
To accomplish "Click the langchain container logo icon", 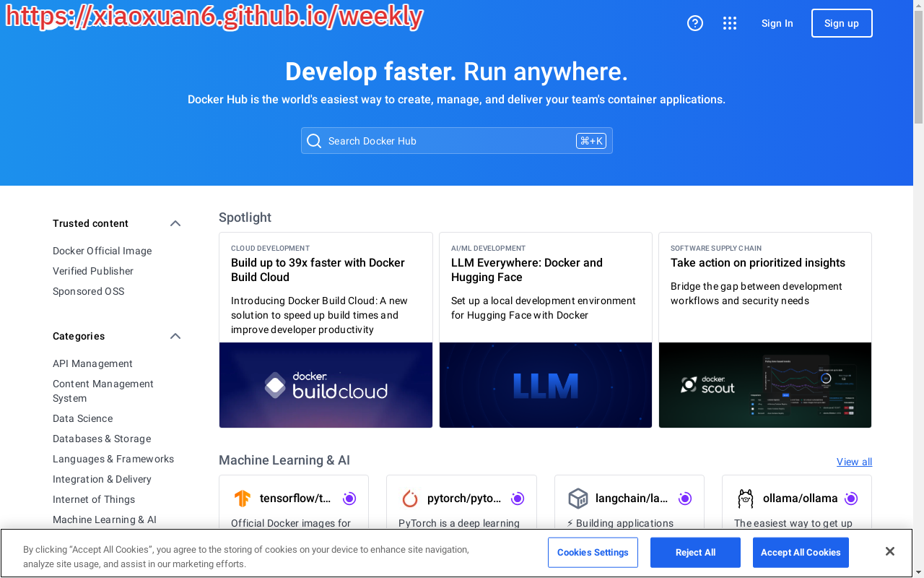I will (578, 499).
